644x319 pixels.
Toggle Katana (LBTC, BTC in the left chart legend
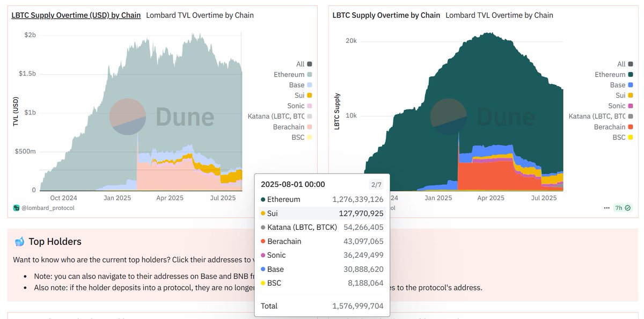(x=280, y=117)
